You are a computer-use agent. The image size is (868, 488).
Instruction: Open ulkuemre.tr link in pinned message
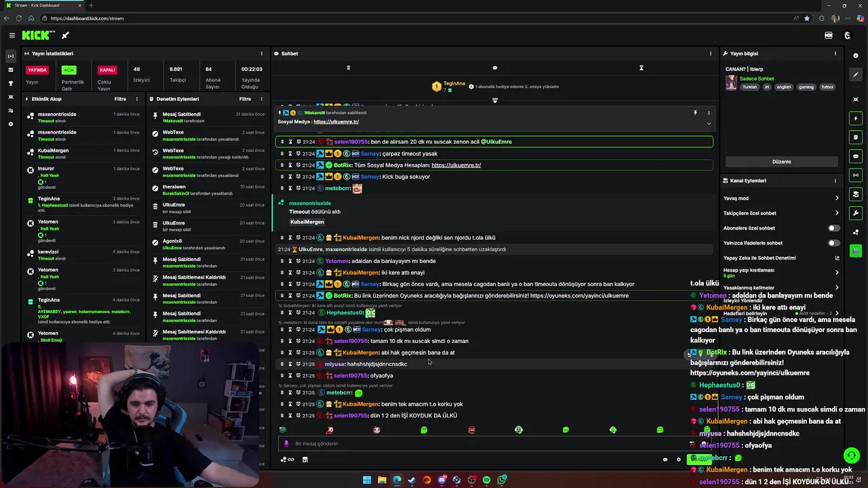point(336,122)
